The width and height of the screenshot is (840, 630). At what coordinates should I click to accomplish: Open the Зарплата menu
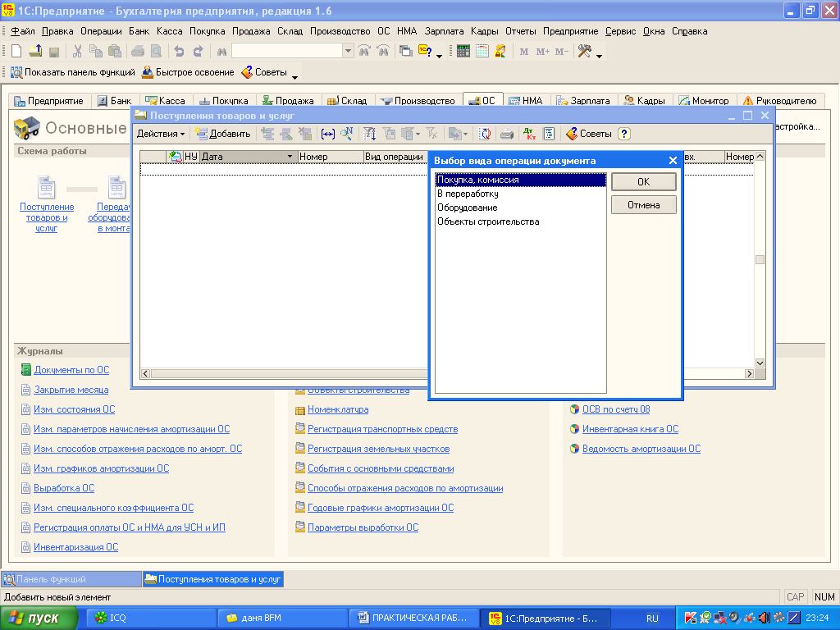444,31
